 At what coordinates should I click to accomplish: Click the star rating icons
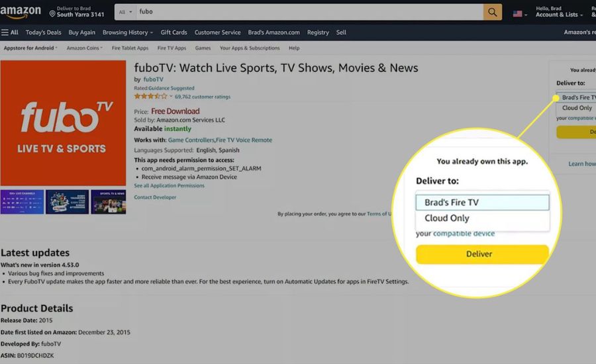click(150, 97)
